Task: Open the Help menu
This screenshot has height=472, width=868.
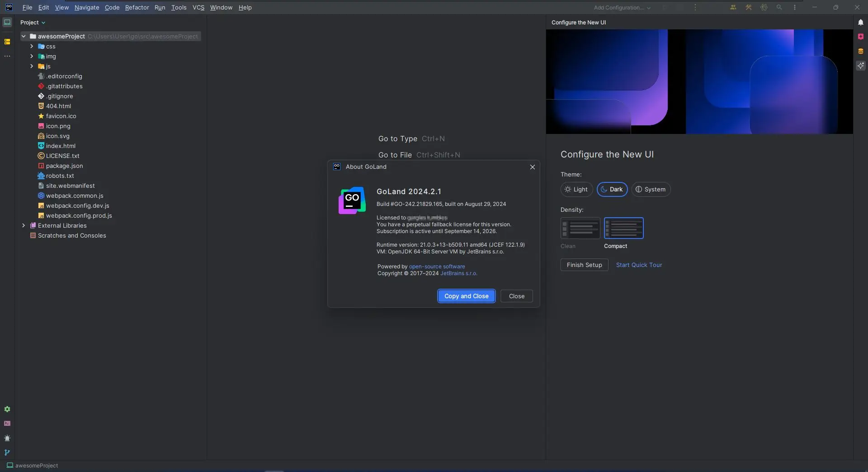Action: click(245, 7)
